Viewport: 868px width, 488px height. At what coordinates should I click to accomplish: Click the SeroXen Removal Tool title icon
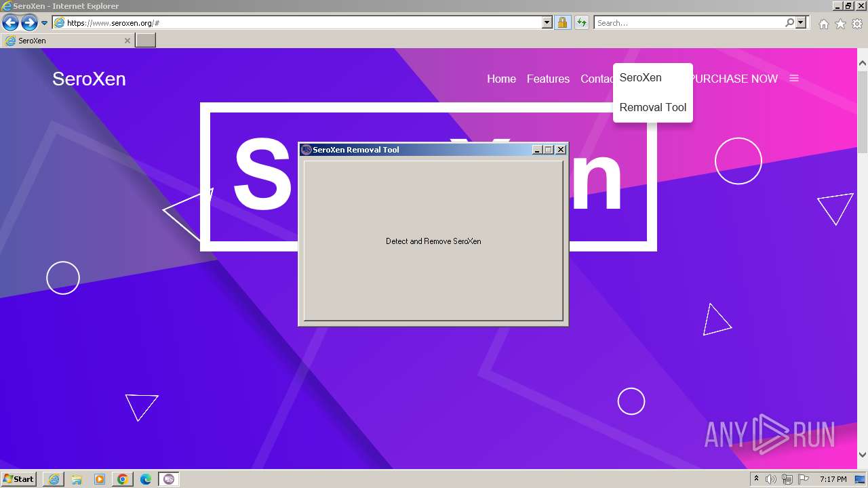(x=307, y=150)
